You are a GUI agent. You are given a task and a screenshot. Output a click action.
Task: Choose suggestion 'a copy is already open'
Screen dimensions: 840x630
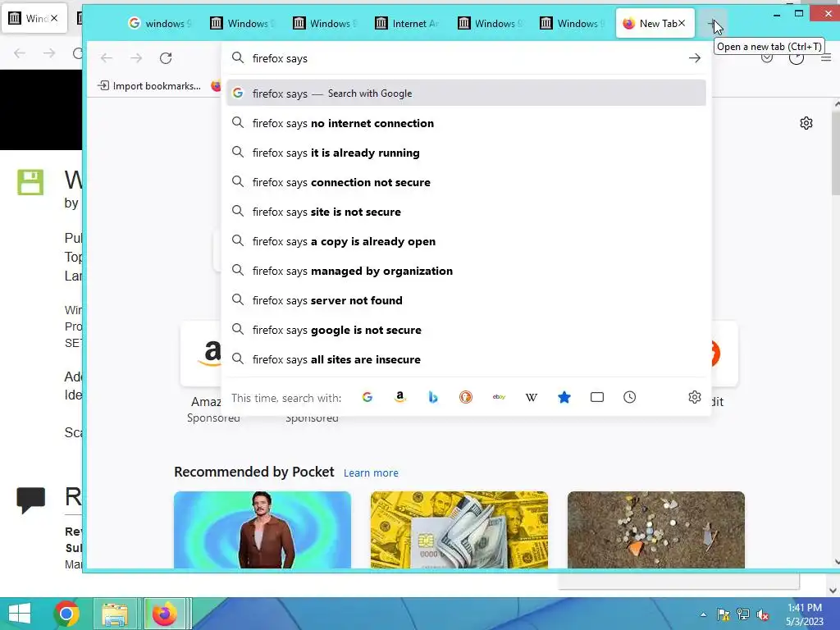pyautogui.click(x=466, y=241)
